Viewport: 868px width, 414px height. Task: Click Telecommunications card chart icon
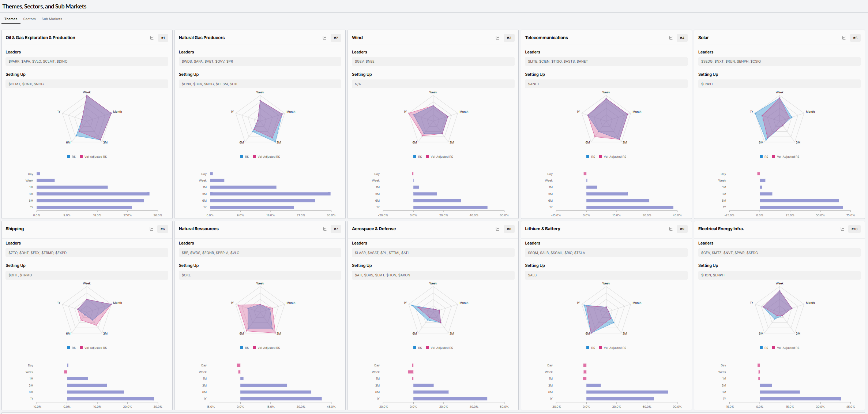(671, 38)
